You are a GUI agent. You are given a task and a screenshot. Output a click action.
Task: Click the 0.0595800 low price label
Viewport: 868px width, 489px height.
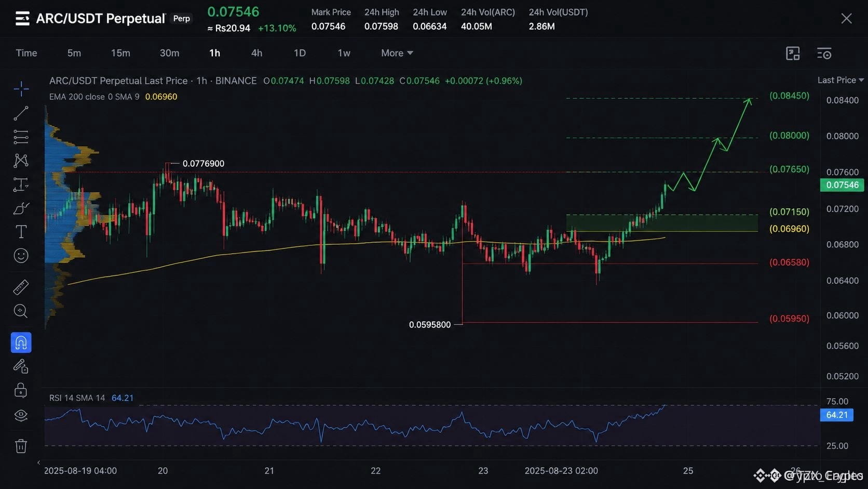click(430, 325)
